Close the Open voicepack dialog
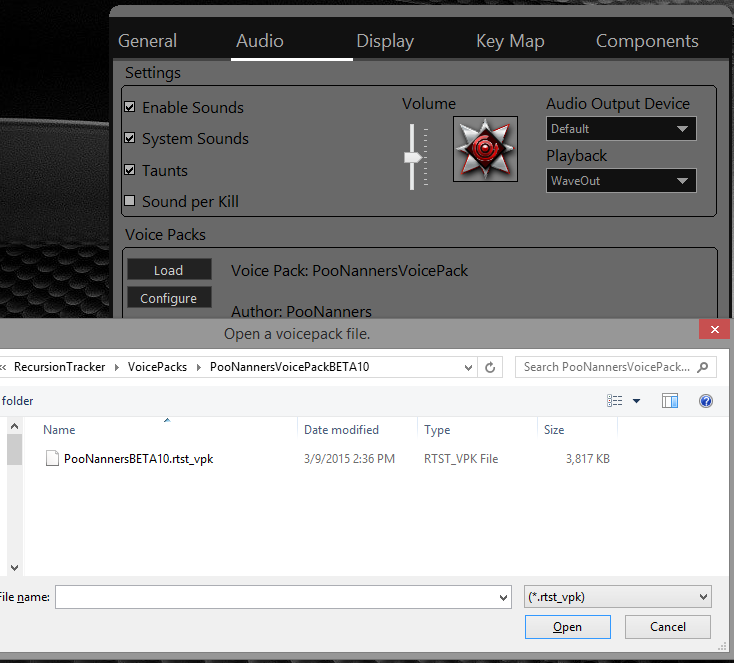Image resolution: width=734 pixels, height=663 pixels. (x=714, y=330)
